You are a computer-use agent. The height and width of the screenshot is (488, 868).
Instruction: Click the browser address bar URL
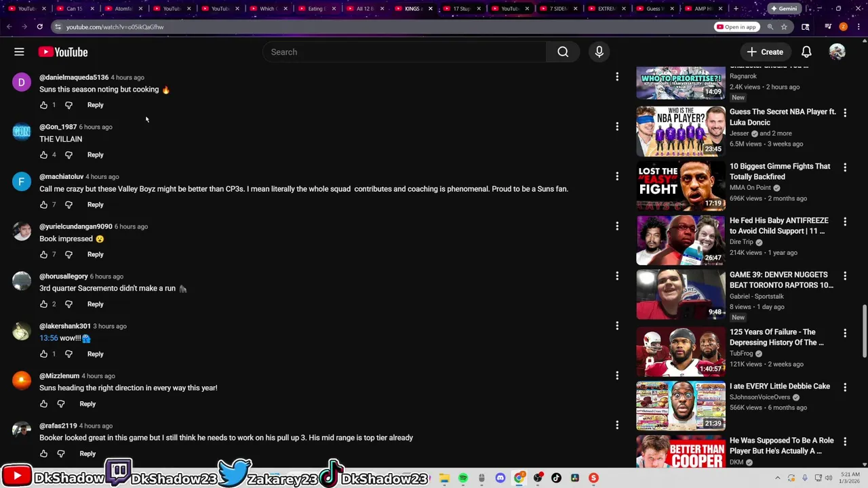point(115,27)
